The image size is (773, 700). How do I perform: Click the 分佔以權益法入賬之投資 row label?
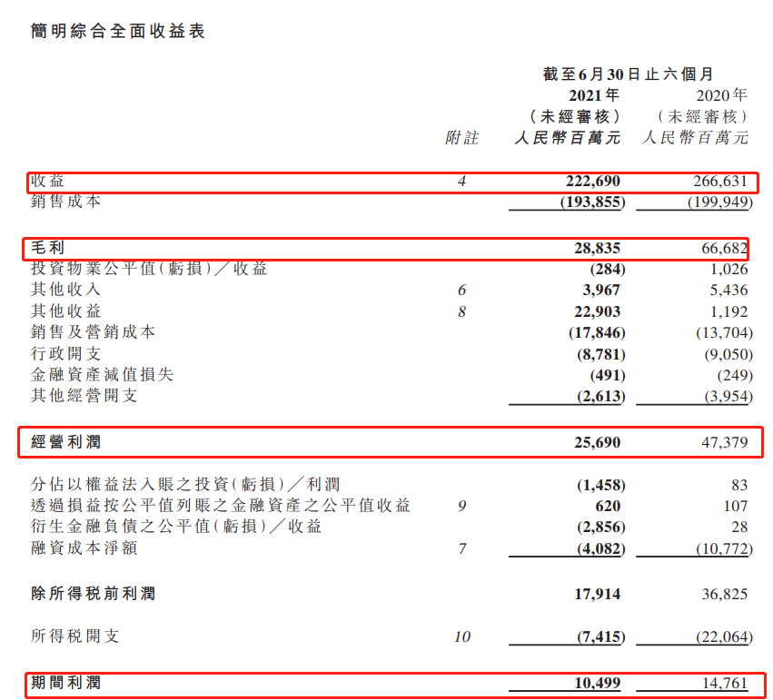[x=185, y=485]
